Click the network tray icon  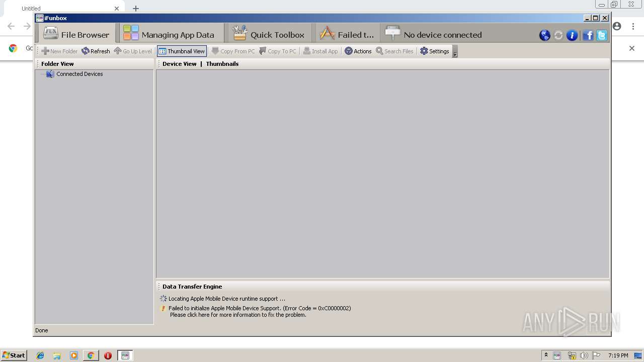click(572, 355)
